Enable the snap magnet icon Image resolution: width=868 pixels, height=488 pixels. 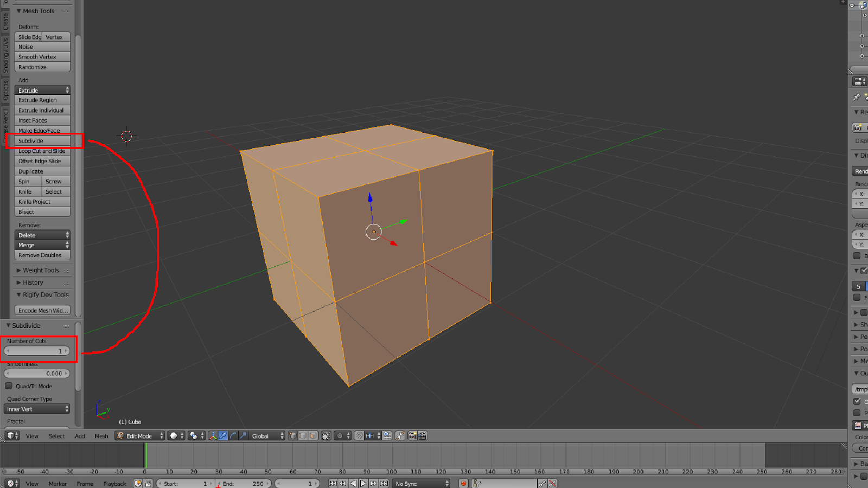click(x=359, y=435)
